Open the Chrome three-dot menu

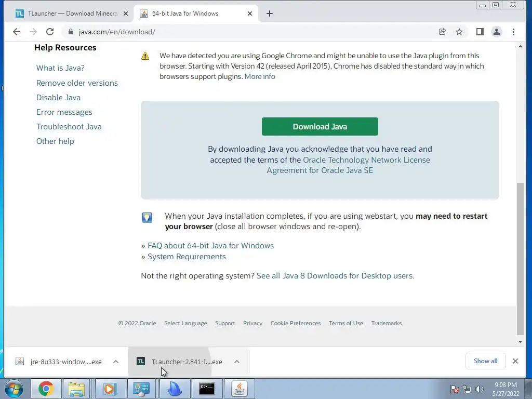(x=513, y=32)
